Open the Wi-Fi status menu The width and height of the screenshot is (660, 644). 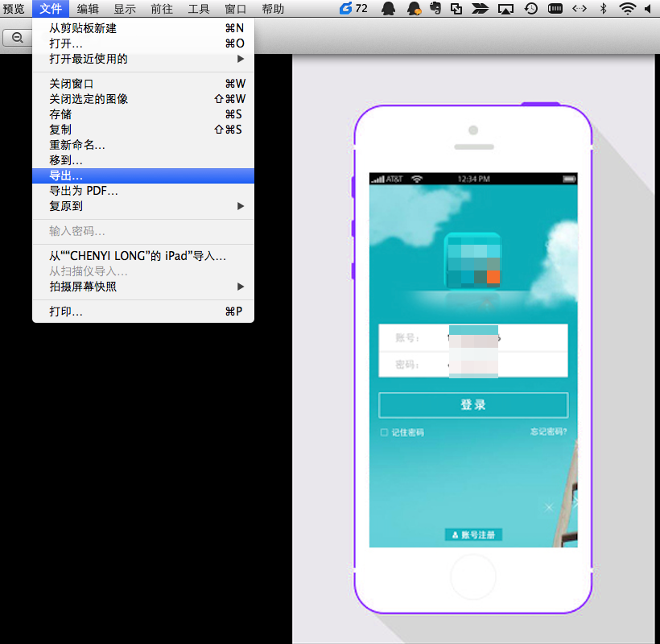coord(627,8)
